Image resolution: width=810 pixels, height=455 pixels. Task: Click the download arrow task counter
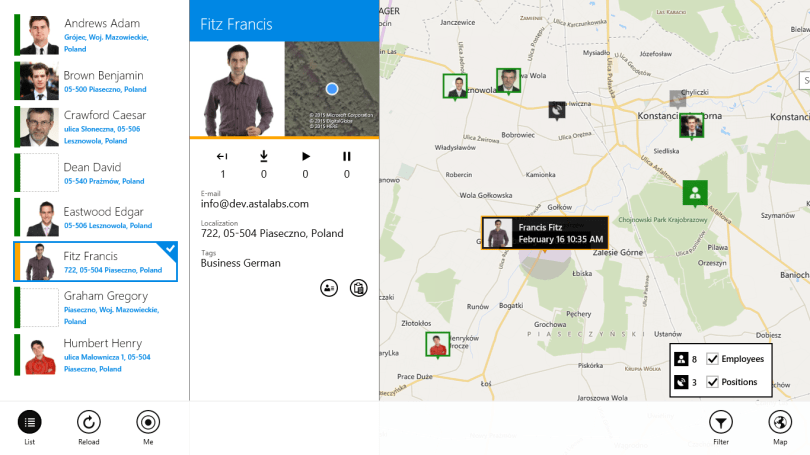264,156
